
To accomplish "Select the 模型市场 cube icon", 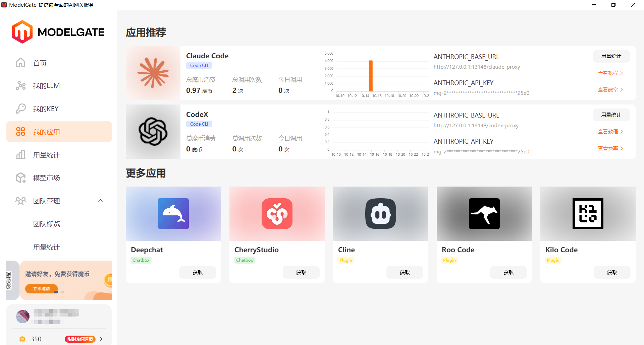I will click(21, 178).
